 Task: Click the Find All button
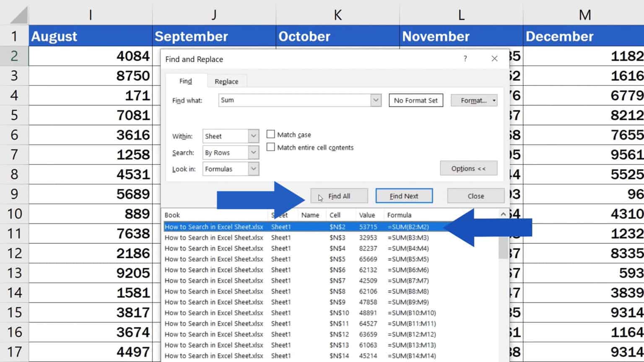[338, 196]
